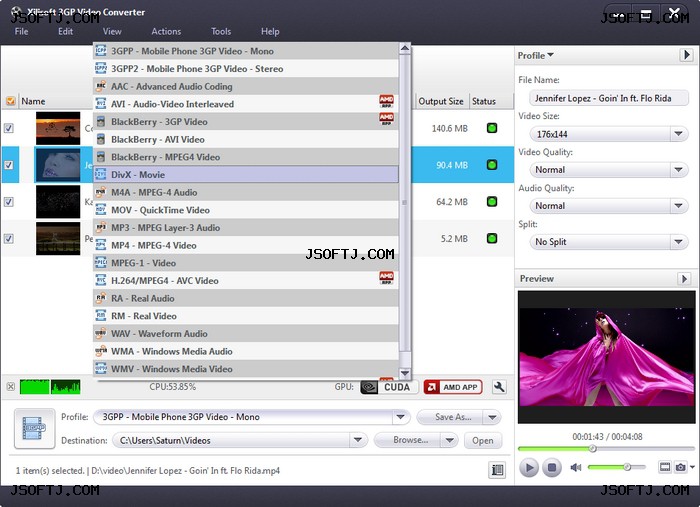Viewport: 700px width, 507px height.
Task: Click the green status indicator for 90.4 MB row
Action: tap(492, 165)
